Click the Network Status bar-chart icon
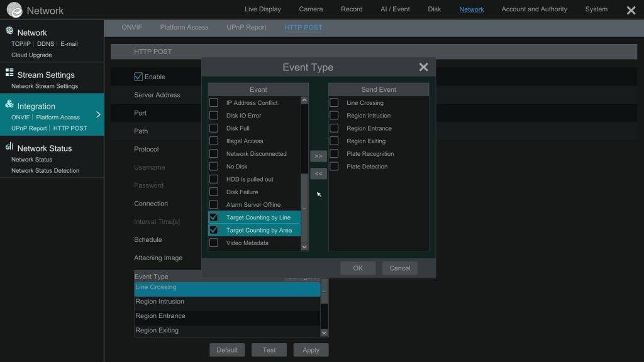This screenshot has width=644, height=362. pos(10,148)
